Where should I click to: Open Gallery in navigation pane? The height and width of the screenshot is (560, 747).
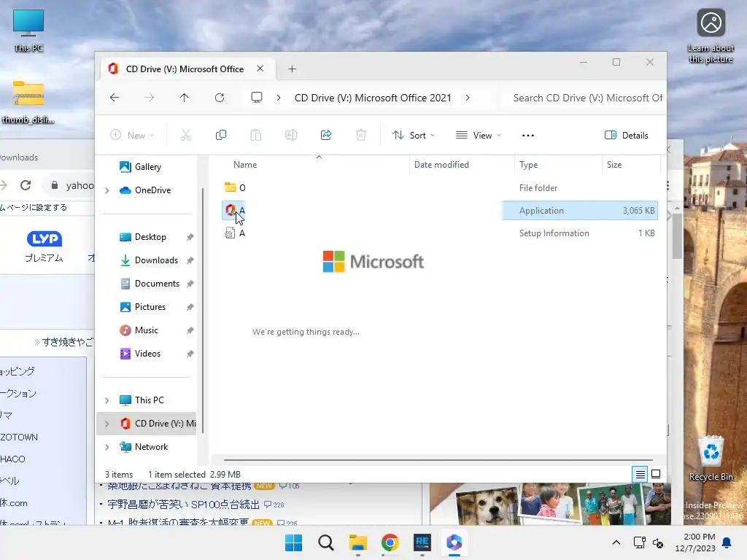point(147,167)
